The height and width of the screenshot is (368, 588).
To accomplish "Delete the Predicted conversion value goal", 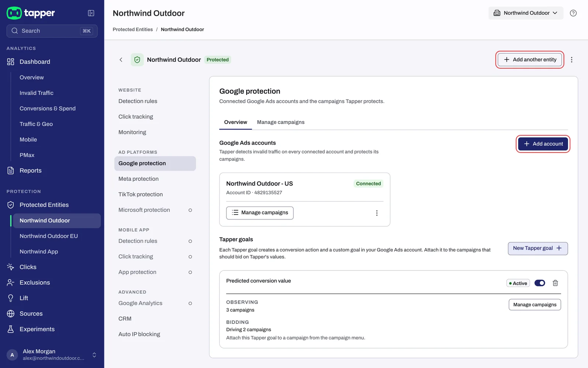I will point(555,283).
